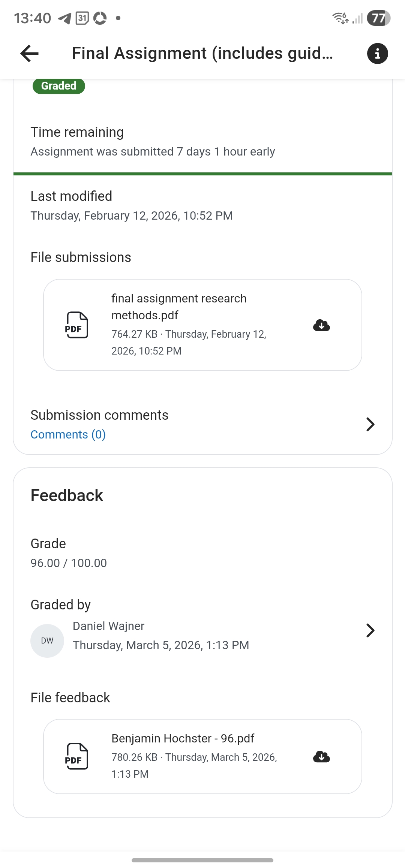The width and height of the screenshot is (405, 868).
Task: Open the Benjamin Hochster - 96.pdf feedback file
Action: 183,738
